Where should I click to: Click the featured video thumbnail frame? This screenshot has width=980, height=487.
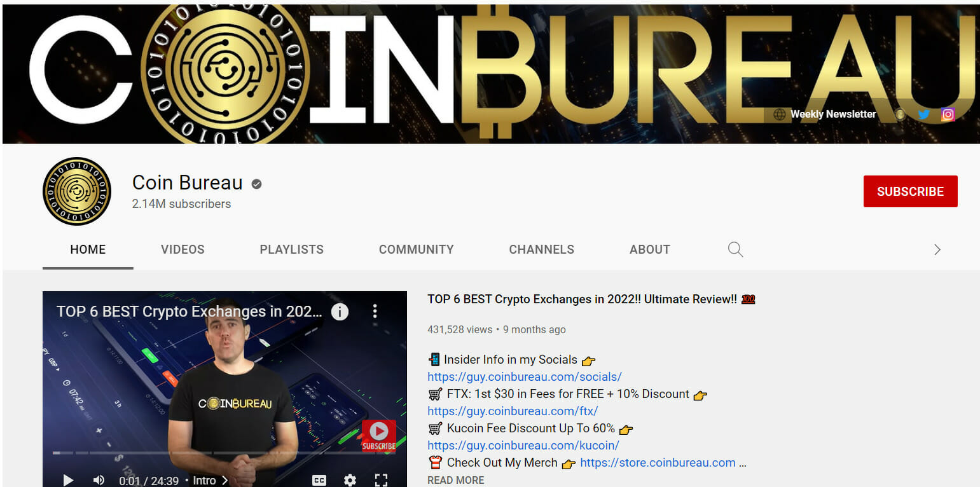pyautogui.click(x=224, y=389)
